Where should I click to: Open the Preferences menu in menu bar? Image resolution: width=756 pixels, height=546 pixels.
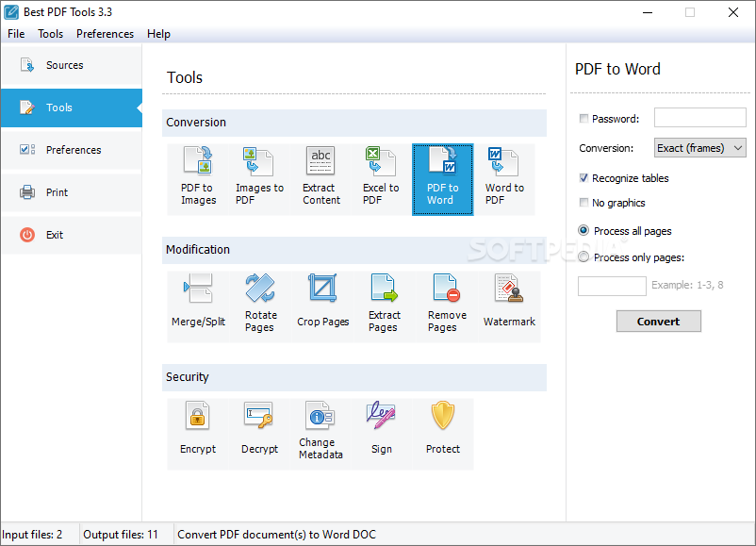tap(106, 34)
